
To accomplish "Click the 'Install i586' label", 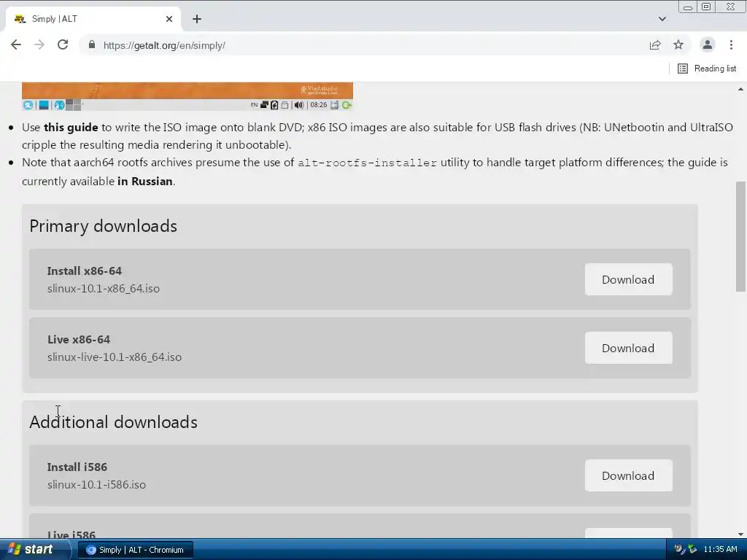I will click(77, 467).
